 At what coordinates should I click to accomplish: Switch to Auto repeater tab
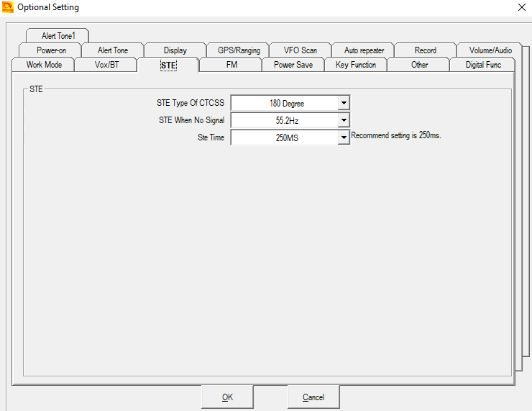pyautogui.click(x=364, y=50)
